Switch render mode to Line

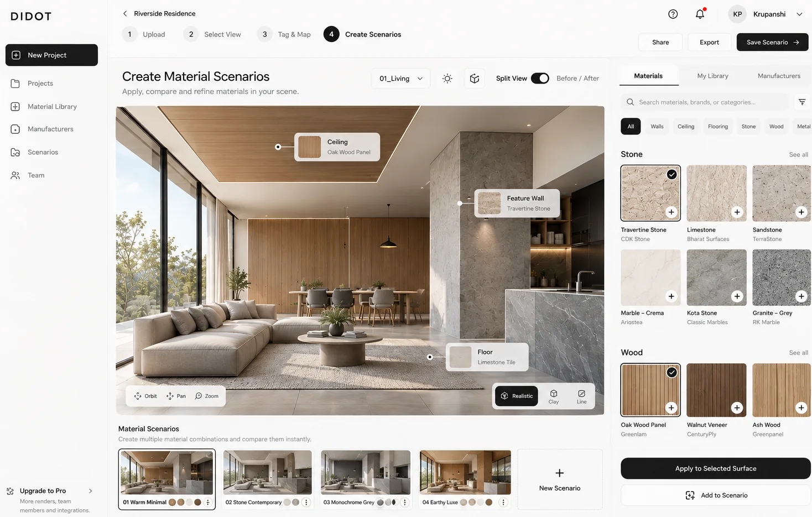pos(581,396)
